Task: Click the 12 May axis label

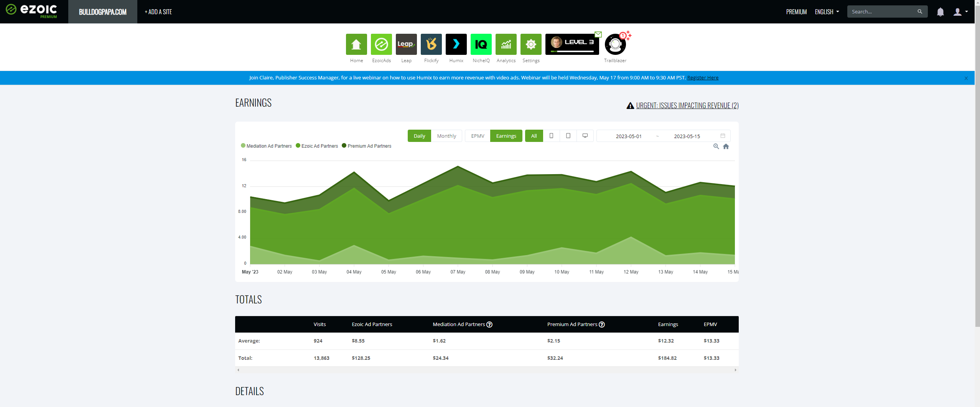Action: click(x=631, y=272)
